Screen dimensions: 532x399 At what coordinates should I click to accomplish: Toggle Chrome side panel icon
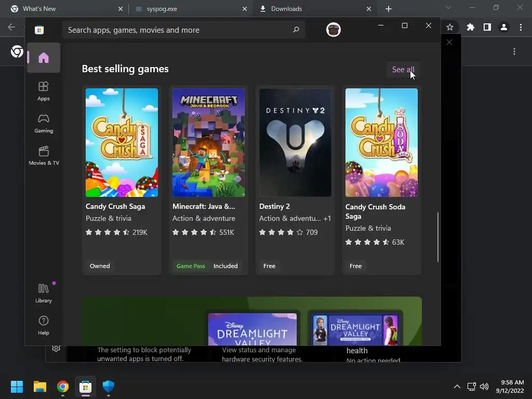[487, 27]
